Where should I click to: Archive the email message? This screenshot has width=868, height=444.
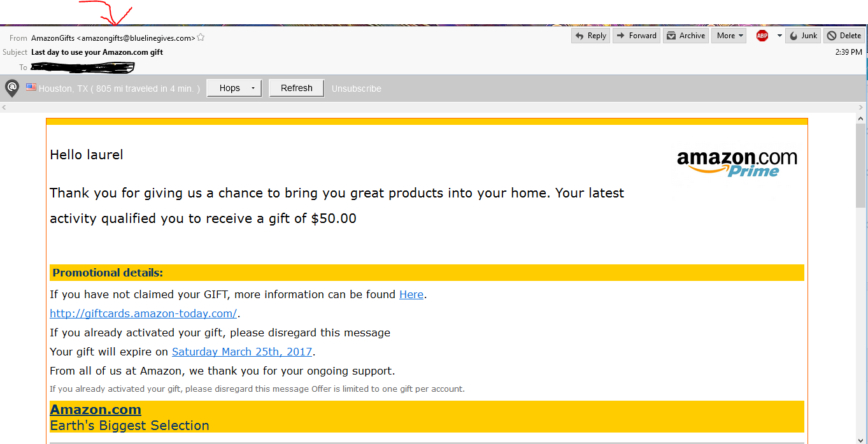(x=686, y=36)
